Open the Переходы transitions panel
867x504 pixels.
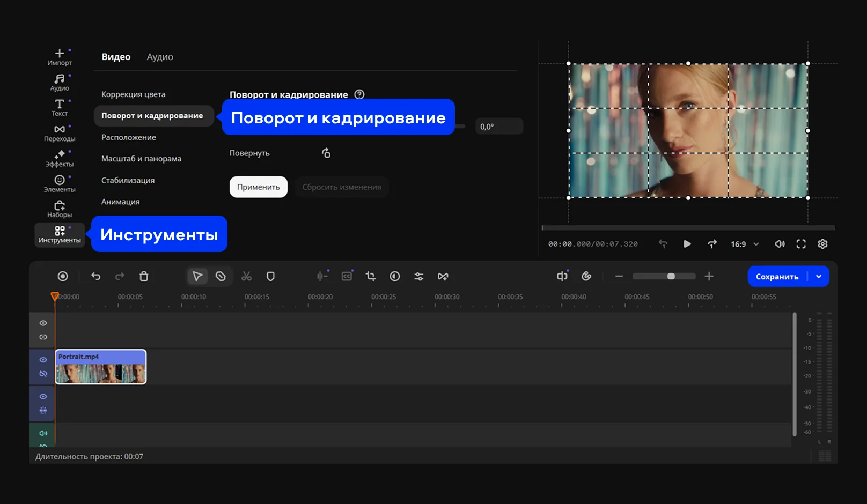click(x=60, y=133)
